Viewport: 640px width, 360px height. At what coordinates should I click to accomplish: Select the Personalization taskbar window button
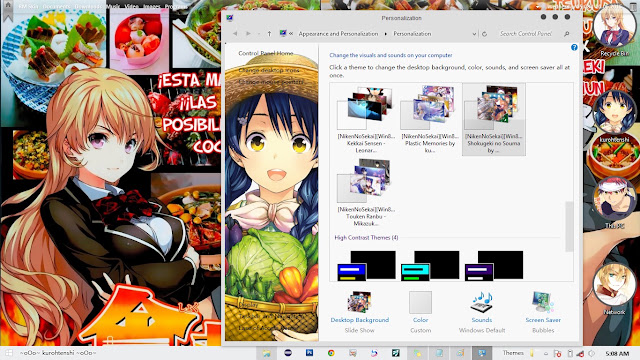[482, 353]
